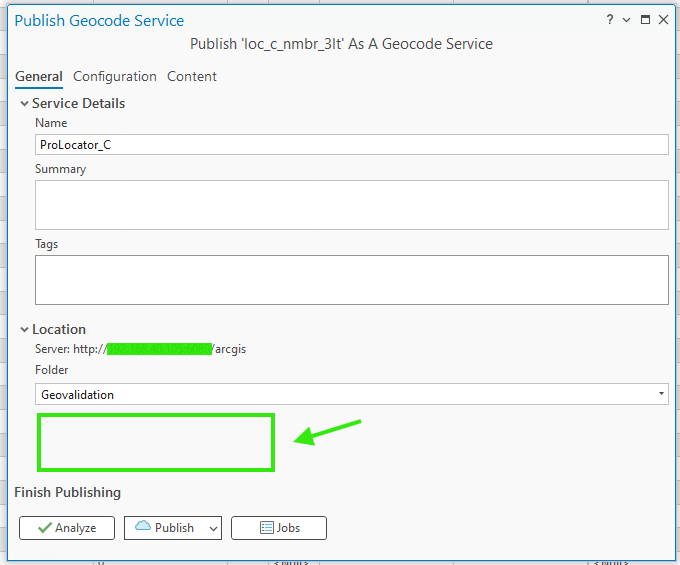Expand the Publish button dropdown arrow
This screenshot has height=565, width=680.
tap(214, 529)
